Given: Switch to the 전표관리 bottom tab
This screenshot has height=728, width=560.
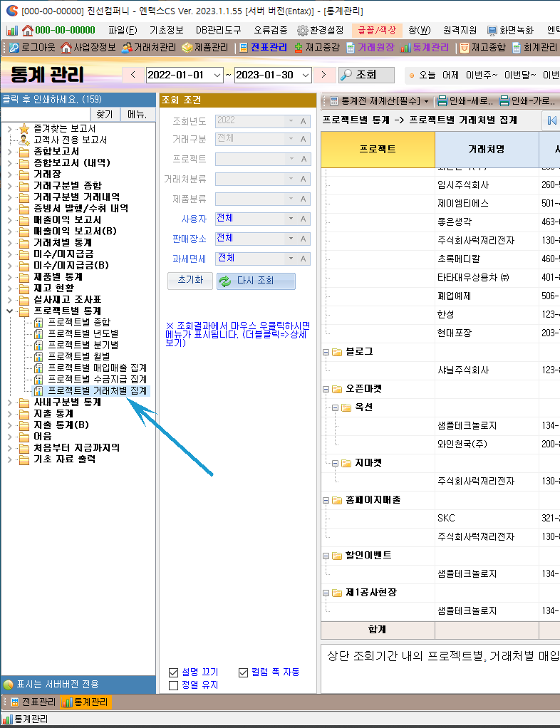Looking at the screenshot, I should [33, 702].
